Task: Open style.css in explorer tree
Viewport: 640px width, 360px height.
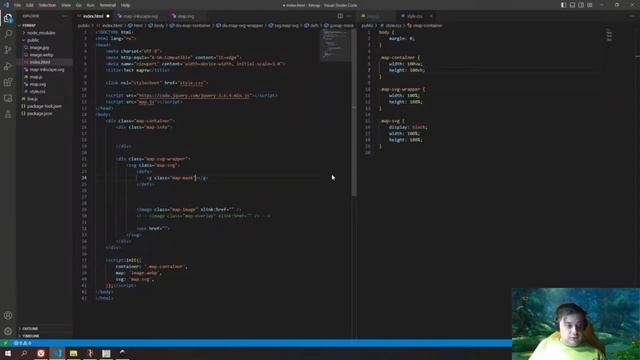Action: point(38,91)
